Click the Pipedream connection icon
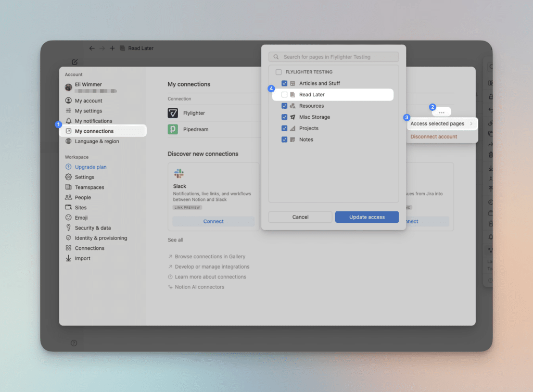Viewport: 533px width, 392px height. tap(173, 129)
